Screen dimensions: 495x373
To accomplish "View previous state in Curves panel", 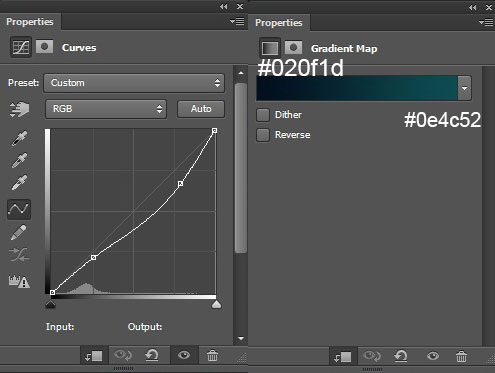I will pyautogui.click(x=123, y=355).
